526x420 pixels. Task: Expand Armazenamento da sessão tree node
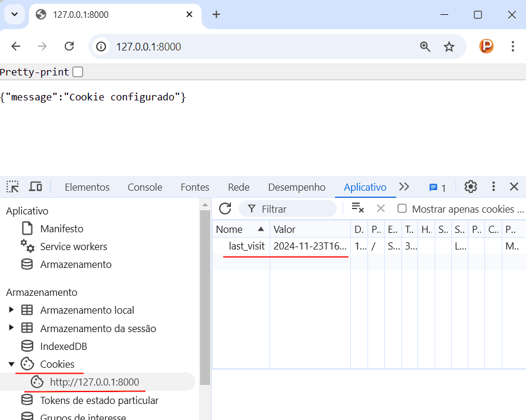tap(11, 327)
